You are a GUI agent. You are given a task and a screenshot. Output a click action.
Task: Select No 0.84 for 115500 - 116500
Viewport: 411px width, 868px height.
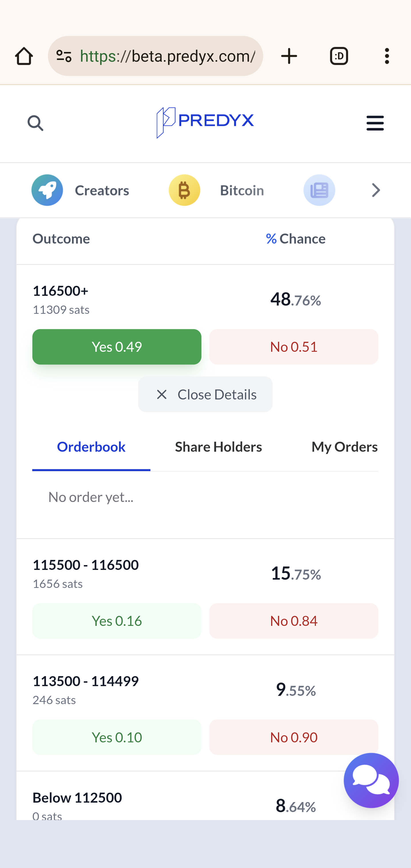click(293, 621)
